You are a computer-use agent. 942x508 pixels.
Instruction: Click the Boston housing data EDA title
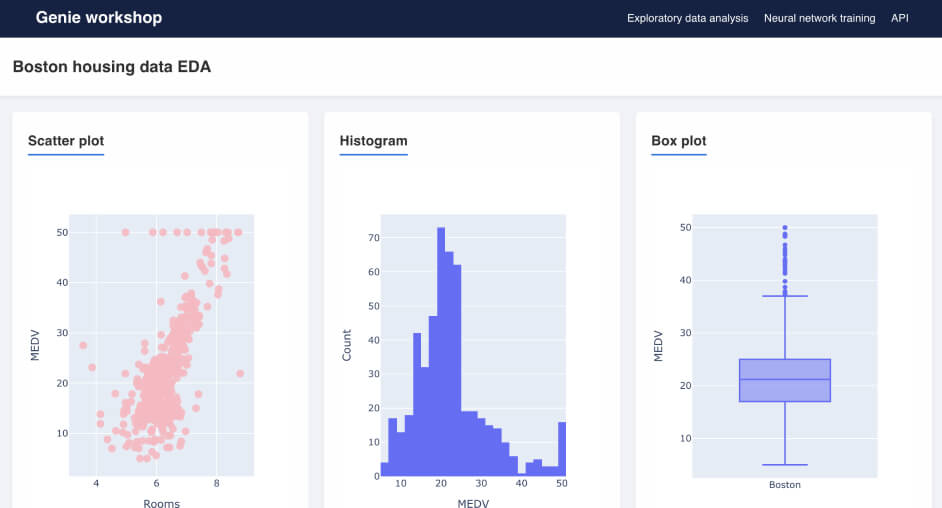click(112, 67)
